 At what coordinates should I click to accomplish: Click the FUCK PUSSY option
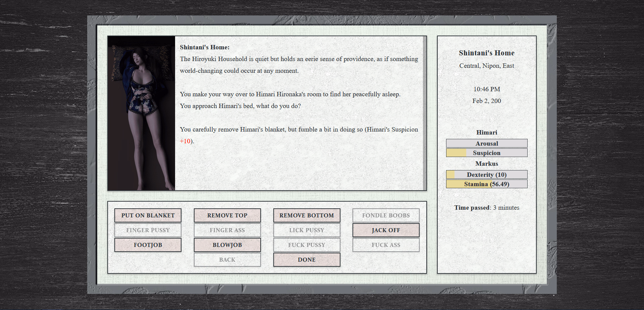click(307, 245)
